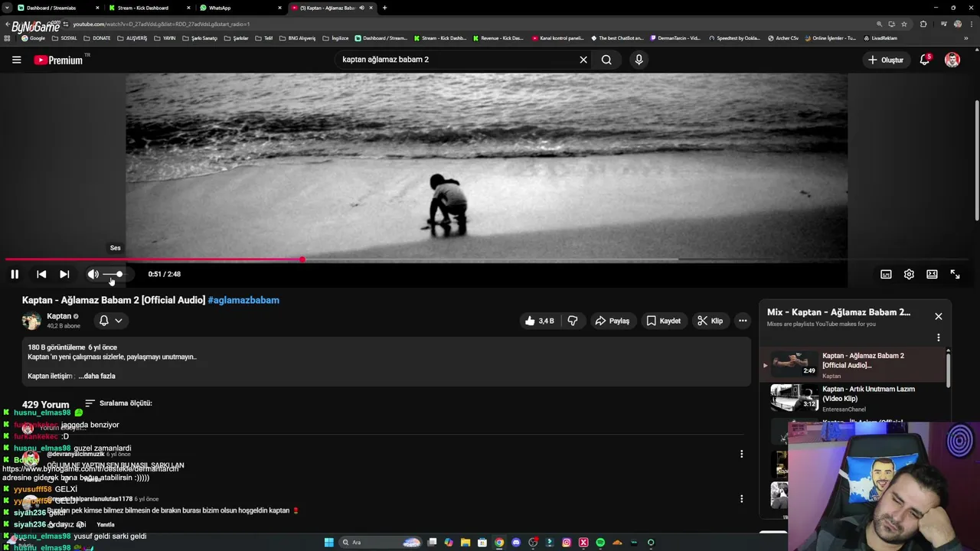
Task: Open ALIŞVERİŞ bookmarks folder
Action: (132, 38)
